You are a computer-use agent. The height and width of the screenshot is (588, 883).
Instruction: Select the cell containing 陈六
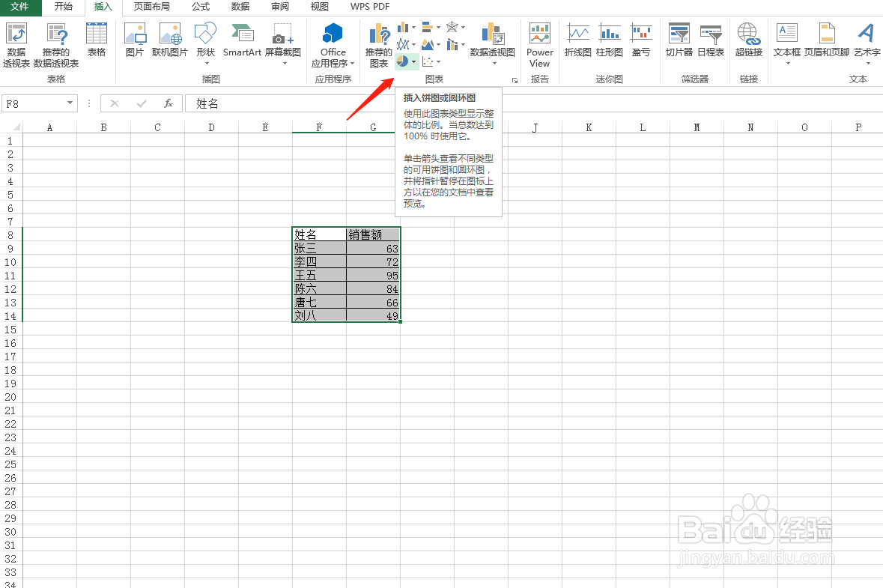tap(319, 288)
